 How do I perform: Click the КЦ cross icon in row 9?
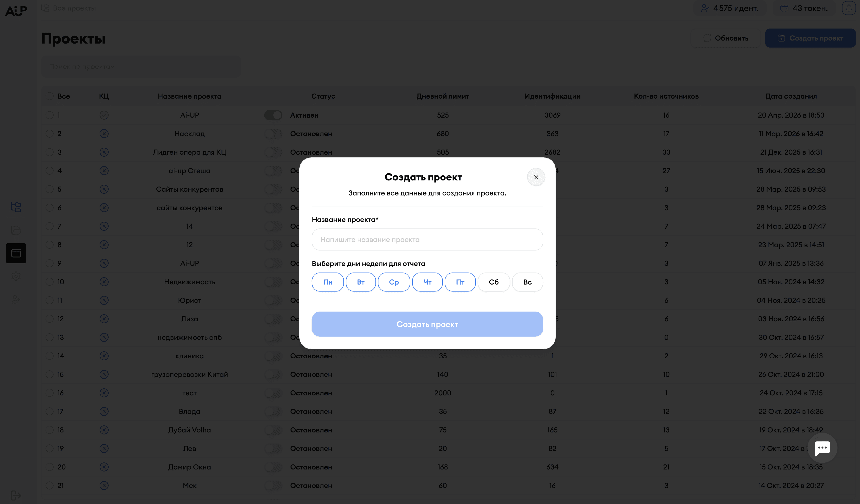104,263
